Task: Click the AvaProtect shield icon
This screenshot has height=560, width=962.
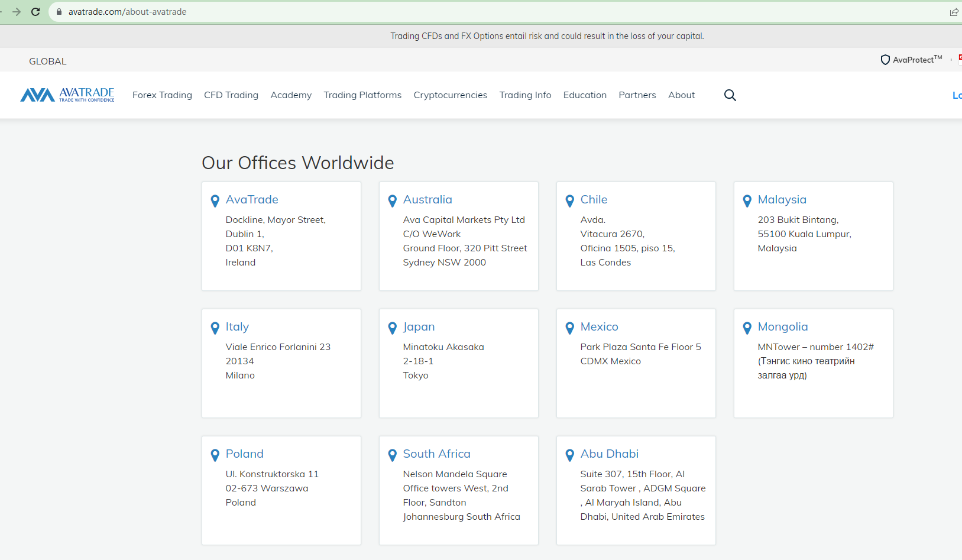Action: [885, 60]
